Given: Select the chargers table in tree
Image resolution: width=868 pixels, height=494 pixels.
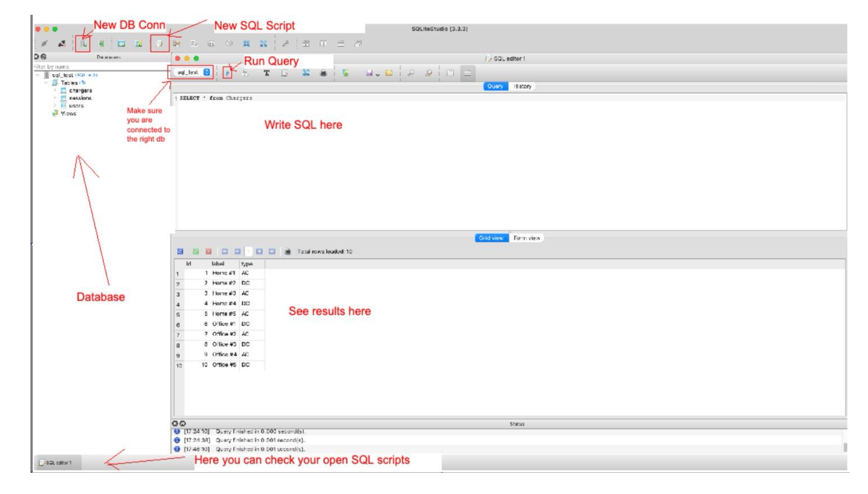Looking at the screenshot, I should point(80,90).
